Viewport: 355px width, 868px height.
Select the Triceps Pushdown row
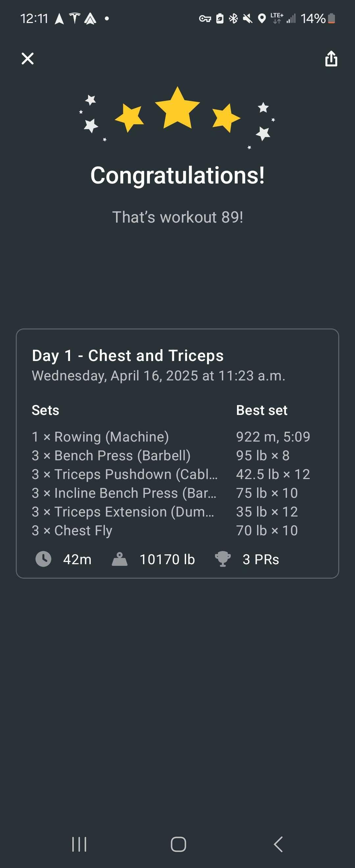tap(171, 474)
